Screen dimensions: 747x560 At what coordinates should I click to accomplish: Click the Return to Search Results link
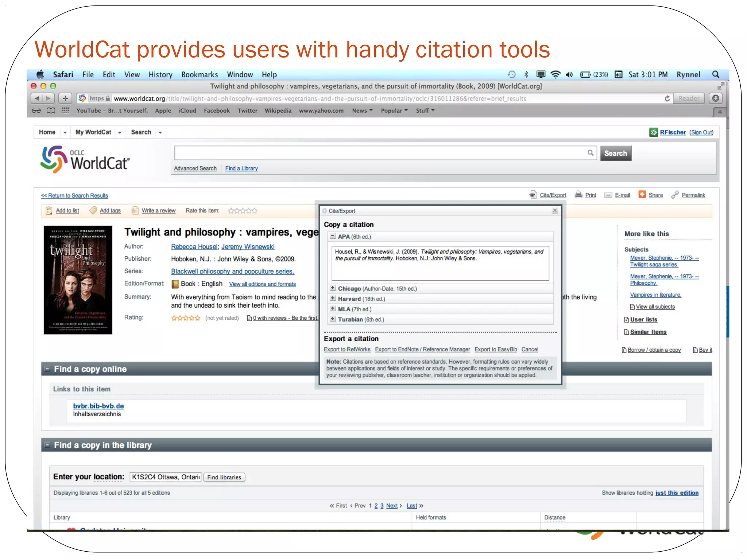coord(74,196)
